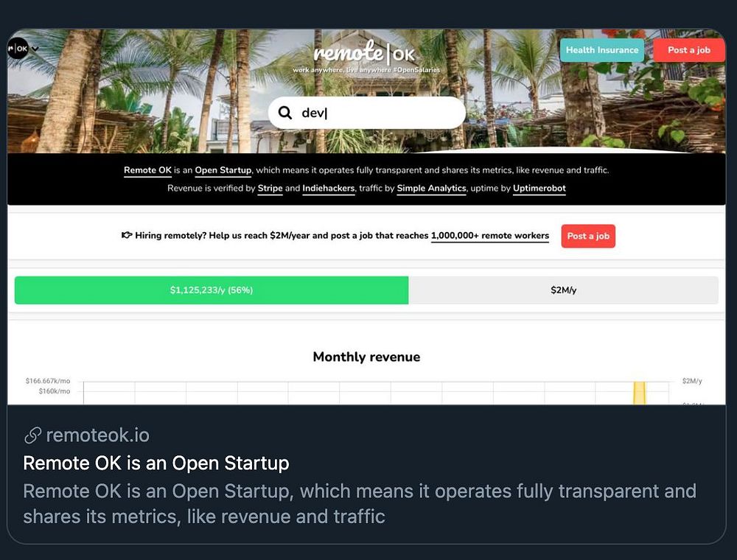The height and width of the screenshot is (560, 737).
Task: Open the Simple Analytics link
Action: pyautogui.click(x=431, y=189)
